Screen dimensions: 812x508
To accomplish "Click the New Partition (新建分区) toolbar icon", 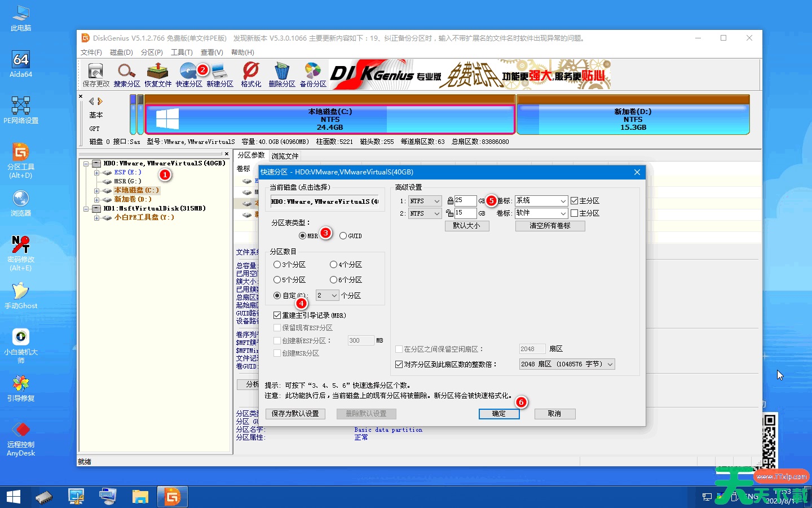I will pyautogui.click(x=220, y=75).
